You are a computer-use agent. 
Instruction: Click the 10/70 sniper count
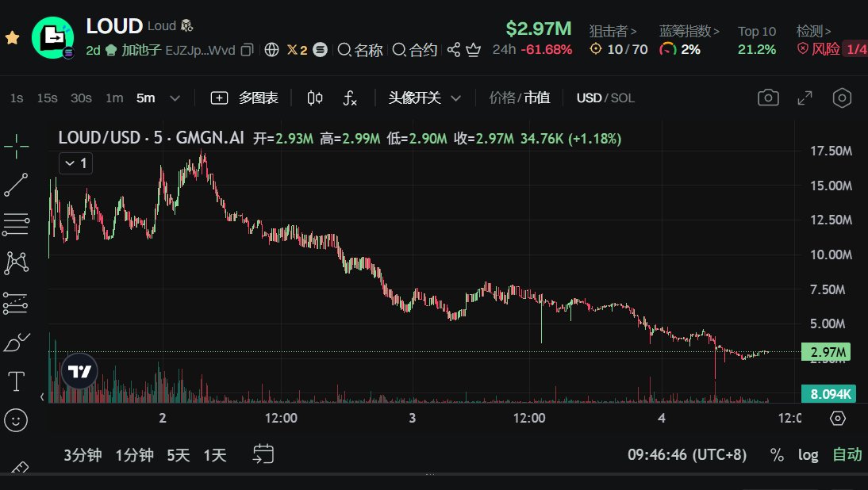coord(627,49)
